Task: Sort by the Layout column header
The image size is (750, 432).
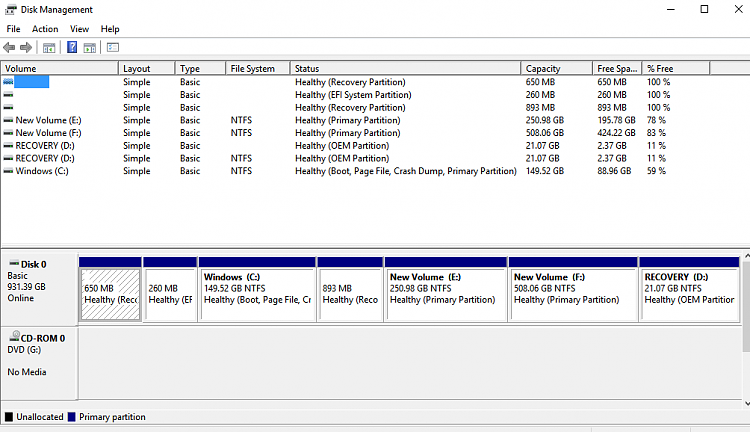Action: pos(147,68)
